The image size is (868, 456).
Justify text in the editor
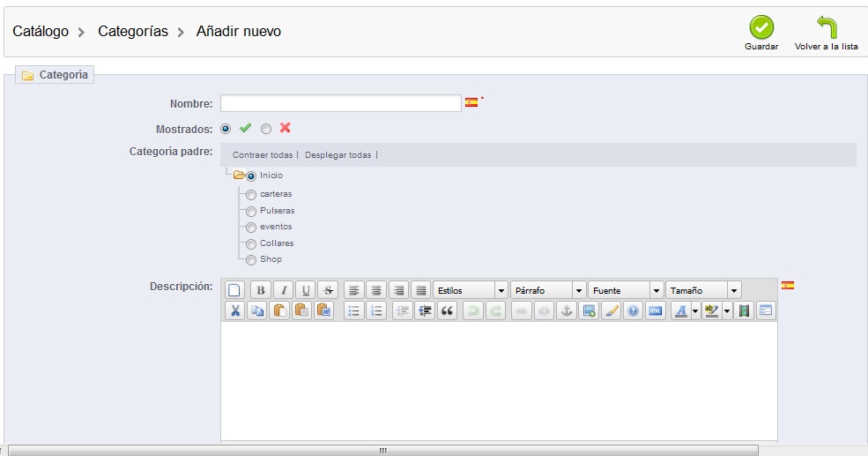[420, 290]
